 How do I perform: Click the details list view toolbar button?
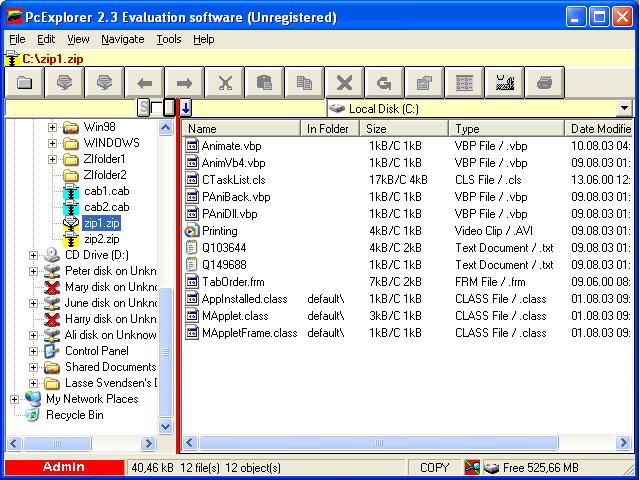[x=464, y=83]
